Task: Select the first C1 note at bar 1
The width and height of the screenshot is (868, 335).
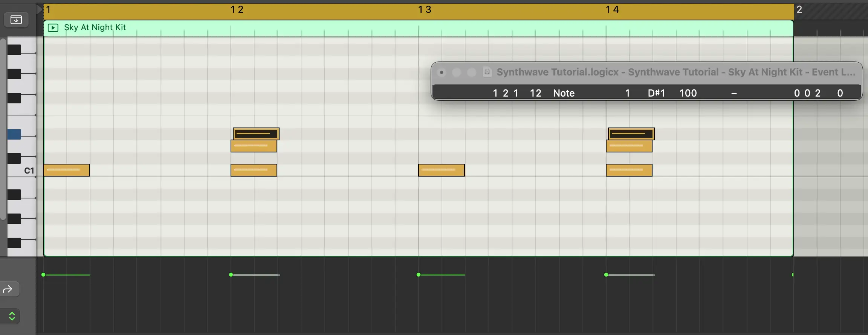Action: pyautogui.click(x=66, y=170)
